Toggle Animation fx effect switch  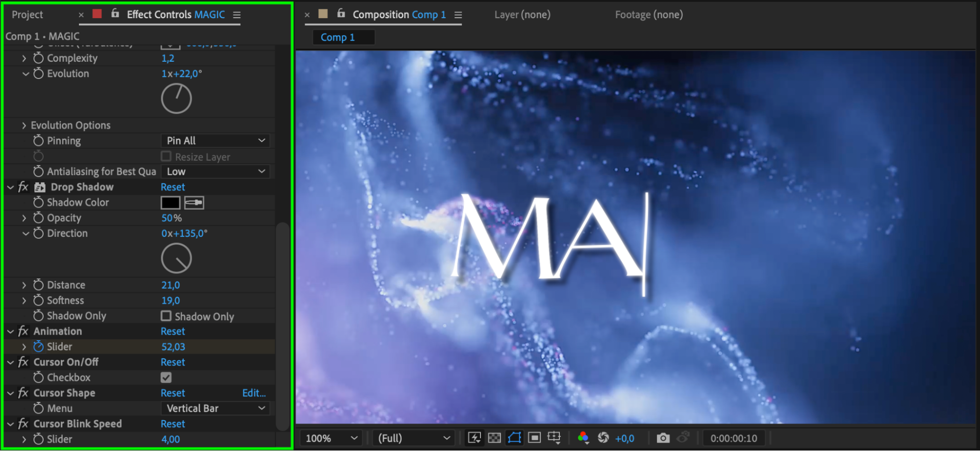(x=23, y=331)
